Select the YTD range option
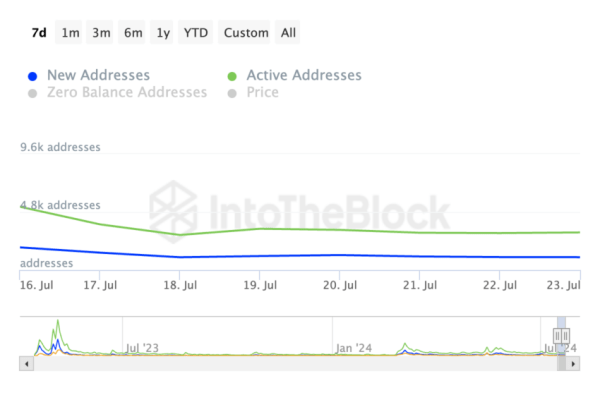The height and width of the screenshot is (400, 600). click(x=196, y=33)
